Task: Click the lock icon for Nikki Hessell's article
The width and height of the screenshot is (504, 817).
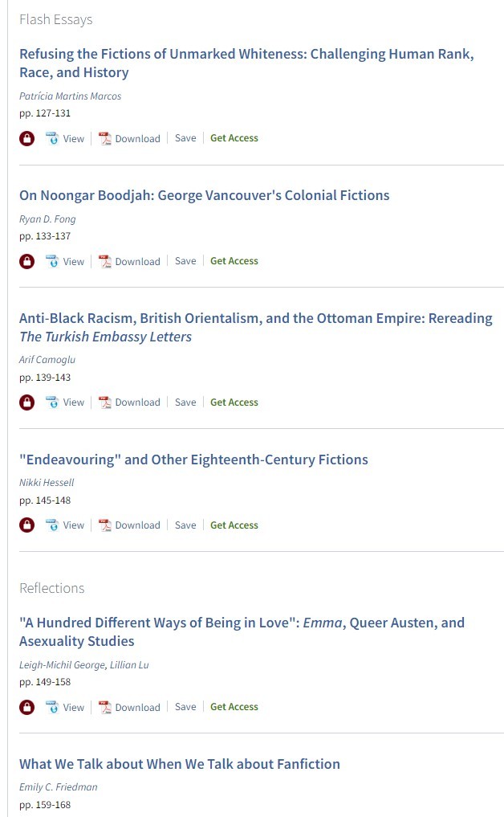Action: tap(27, 525)
